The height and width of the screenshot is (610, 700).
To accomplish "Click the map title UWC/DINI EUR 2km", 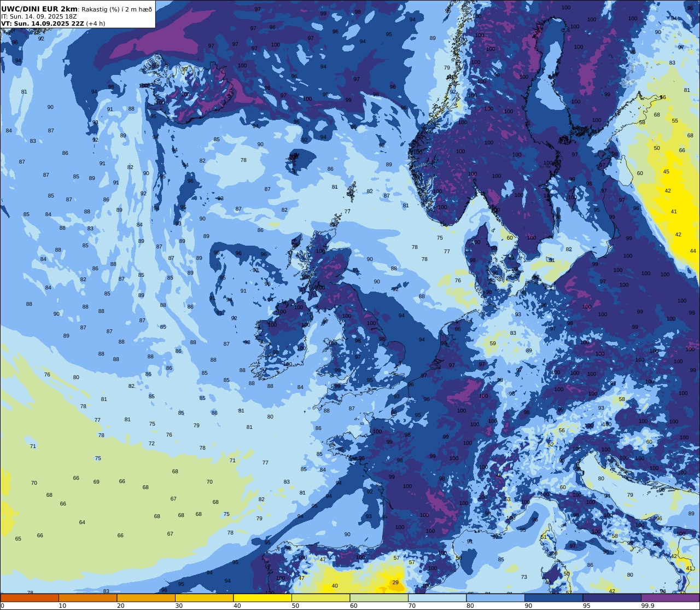I will (39, 9).
